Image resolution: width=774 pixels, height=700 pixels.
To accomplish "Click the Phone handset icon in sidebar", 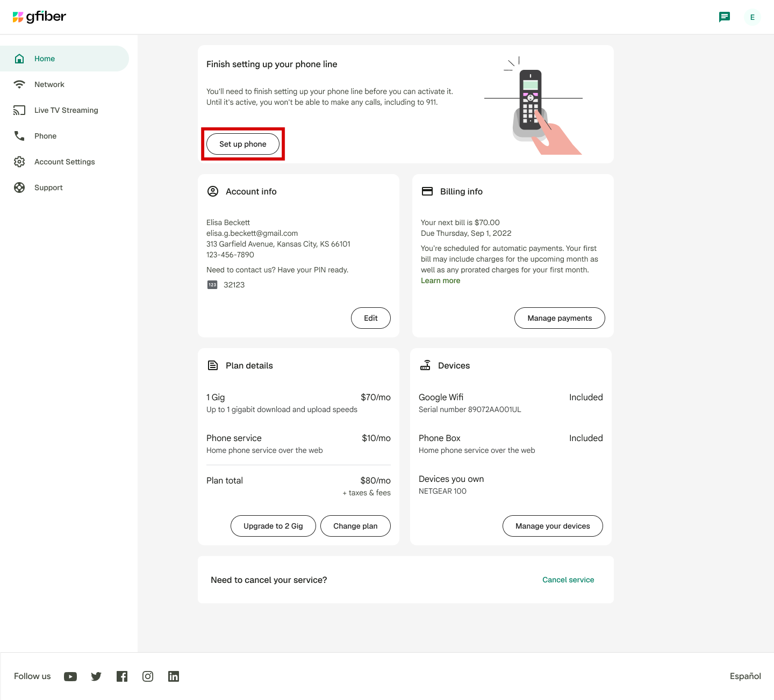I will [19, 136].
